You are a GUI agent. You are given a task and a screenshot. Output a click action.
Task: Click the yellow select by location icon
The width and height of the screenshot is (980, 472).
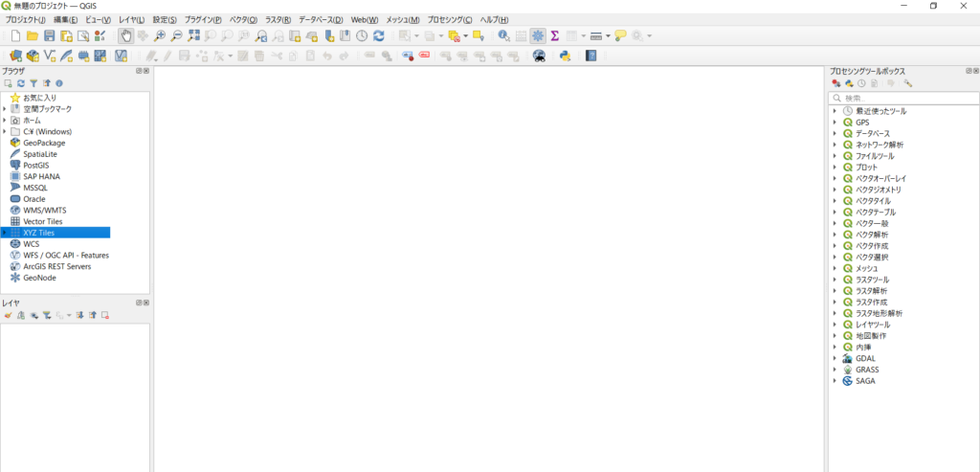tap(479, 36)
